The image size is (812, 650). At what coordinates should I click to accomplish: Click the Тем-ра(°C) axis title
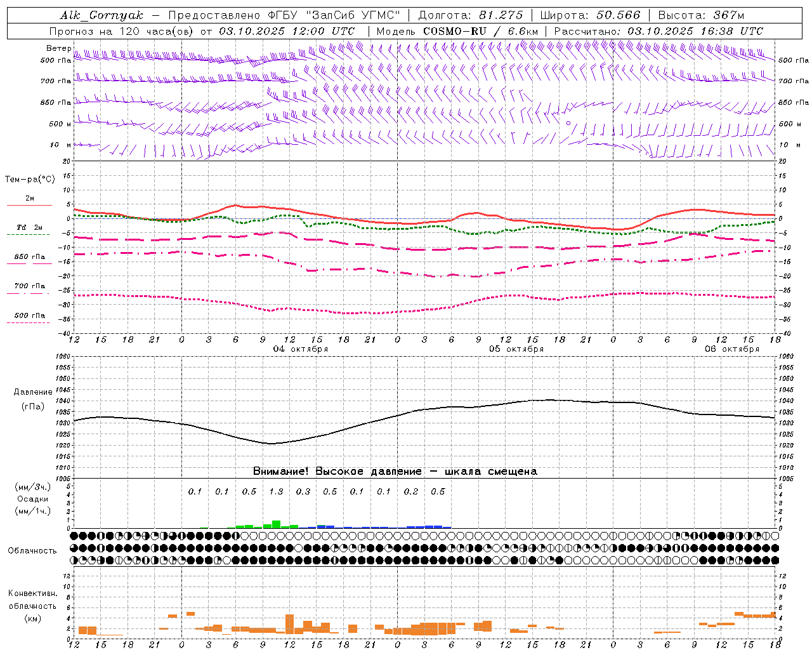tap(30, 180)
